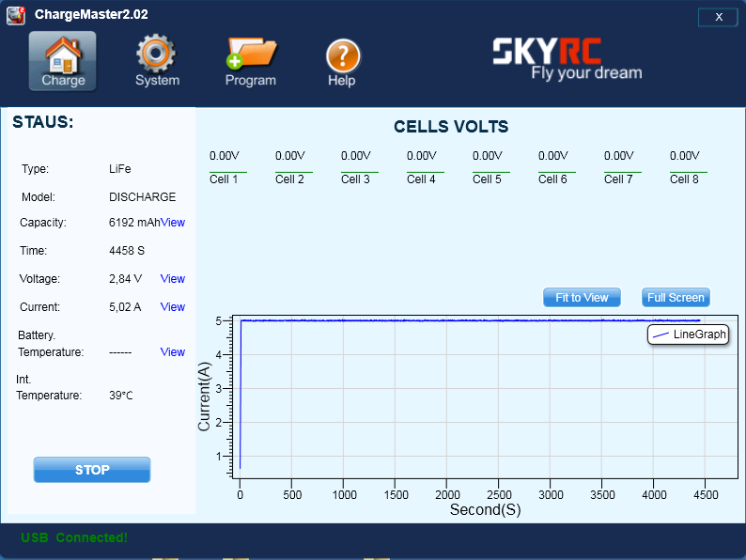Click Fit to View button

(582, 297)
